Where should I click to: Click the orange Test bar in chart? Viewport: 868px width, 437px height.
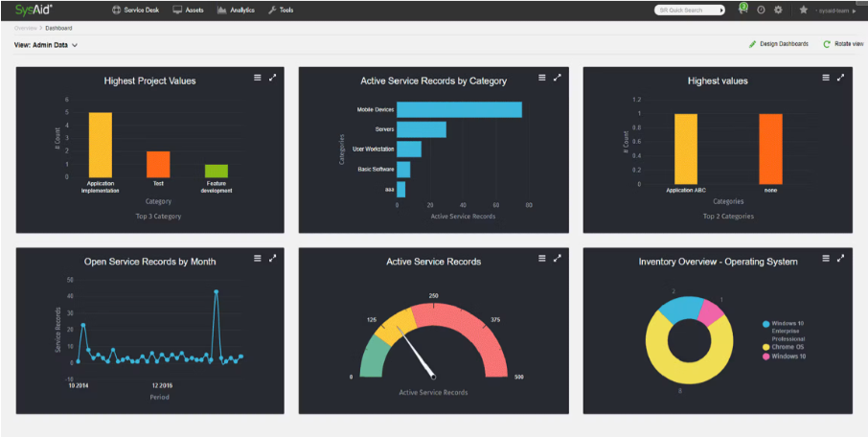pyautogui.click(x=158, y=164)
